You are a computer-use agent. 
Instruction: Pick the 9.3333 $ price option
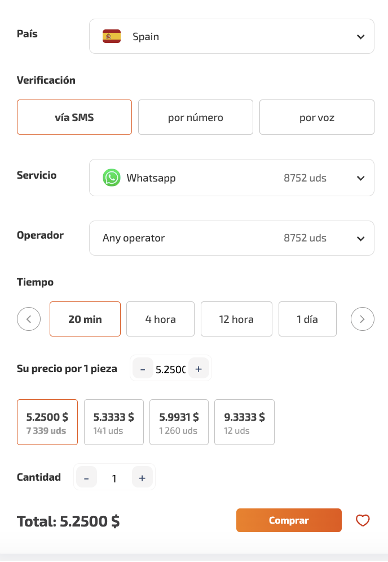[x=244, y=422]
